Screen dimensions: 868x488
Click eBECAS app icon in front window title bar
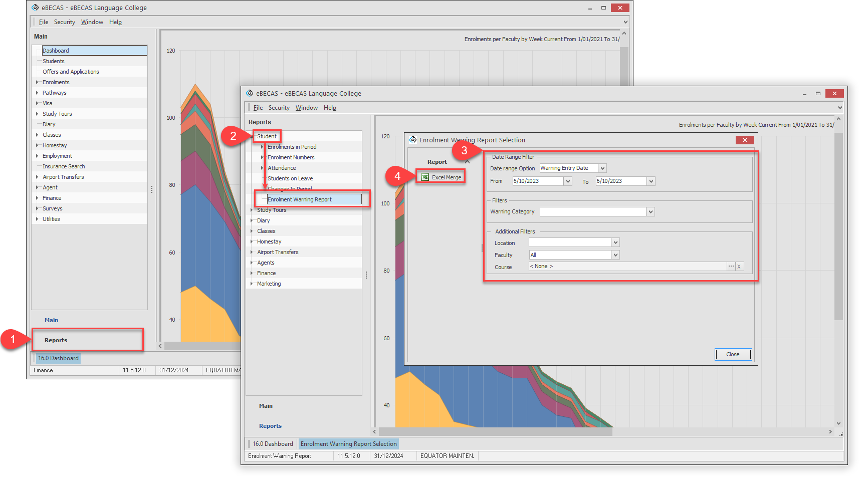pyautogui.click(x=250, y=93)
